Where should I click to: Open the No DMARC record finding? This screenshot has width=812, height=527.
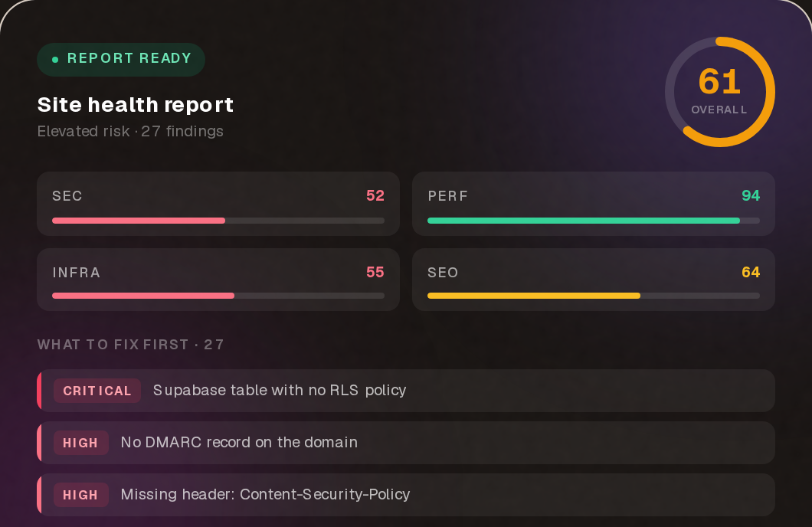[406, 443]
